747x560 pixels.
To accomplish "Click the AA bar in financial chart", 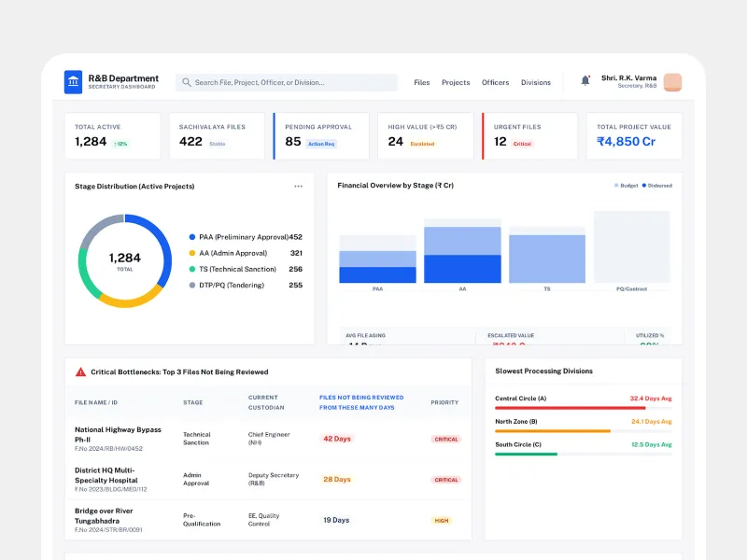I will 462,254.
